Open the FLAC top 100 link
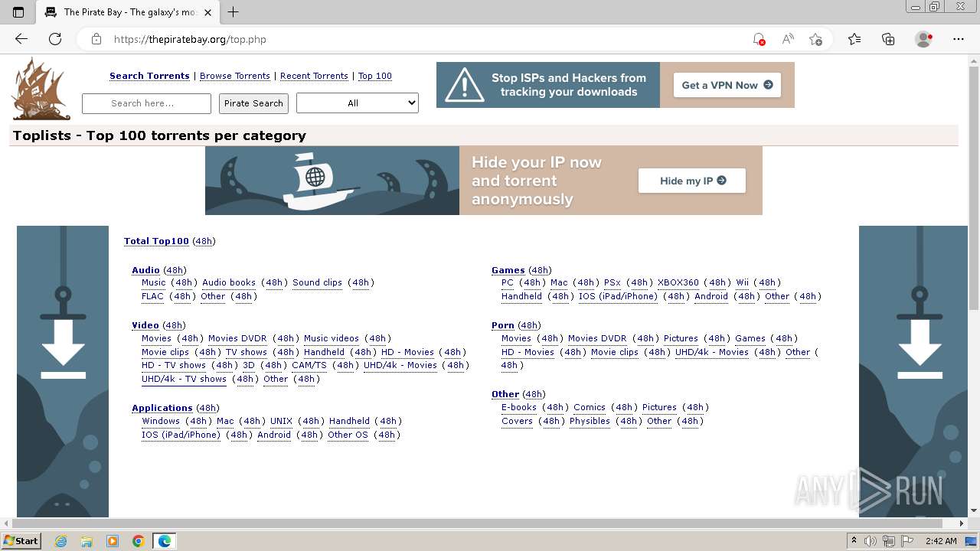 pos(152,296)
